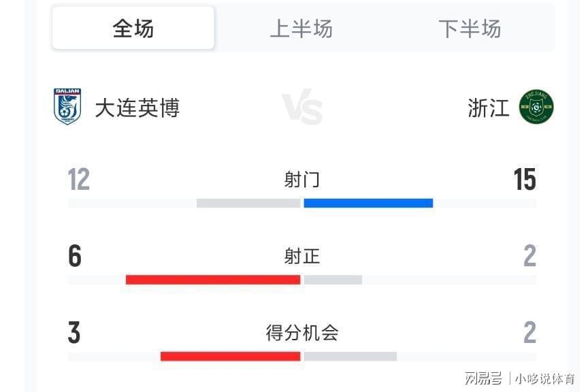This screenshot has height=392, width=588.
Task: Click the blue Zhejiang shots bar
Action: (x=368, y=203)
